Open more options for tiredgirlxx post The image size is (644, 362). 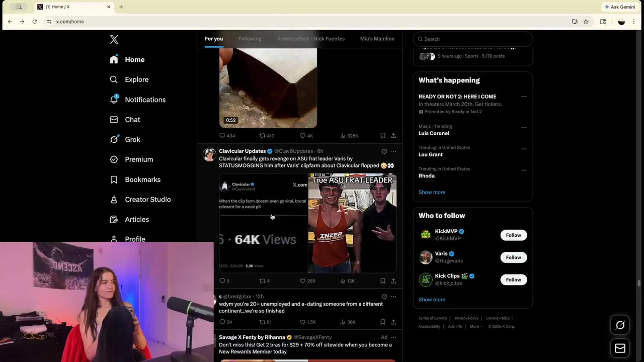pyautogui.click(x=393, y=297)
